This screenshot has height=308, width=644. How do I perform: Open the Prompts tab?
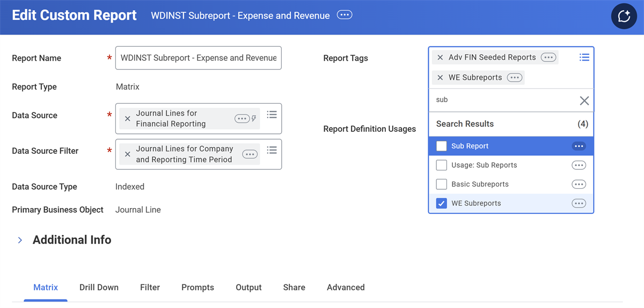(x=197, y=288)
